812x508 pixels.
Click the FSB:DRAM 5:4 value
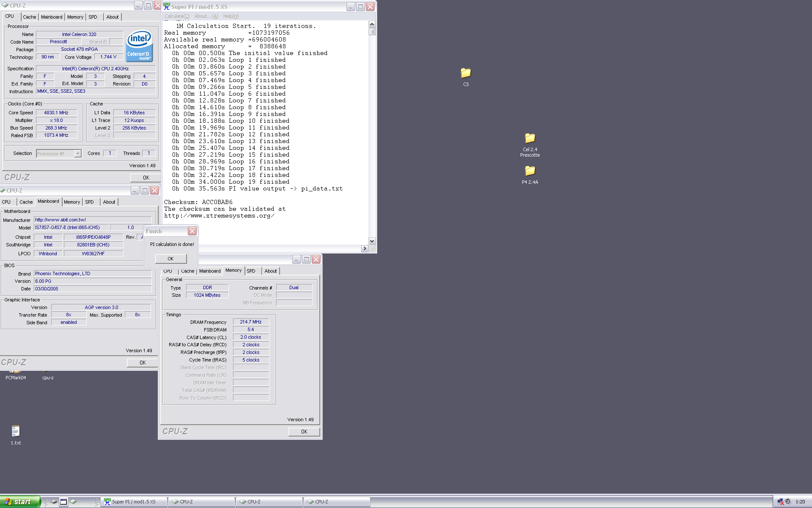pyautogui.click(x=251, y=329)
